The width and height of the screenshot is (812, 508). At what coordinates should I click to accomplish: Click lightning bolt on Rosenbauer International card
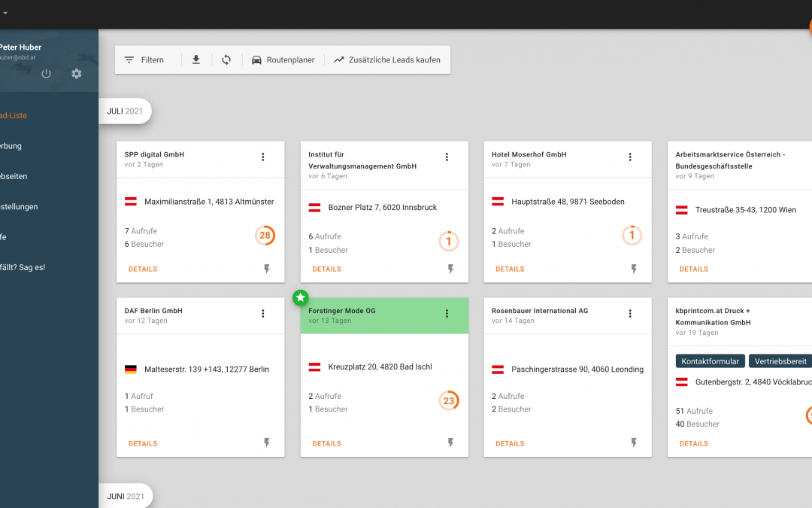pyautogui.click(x=634, y=443)
